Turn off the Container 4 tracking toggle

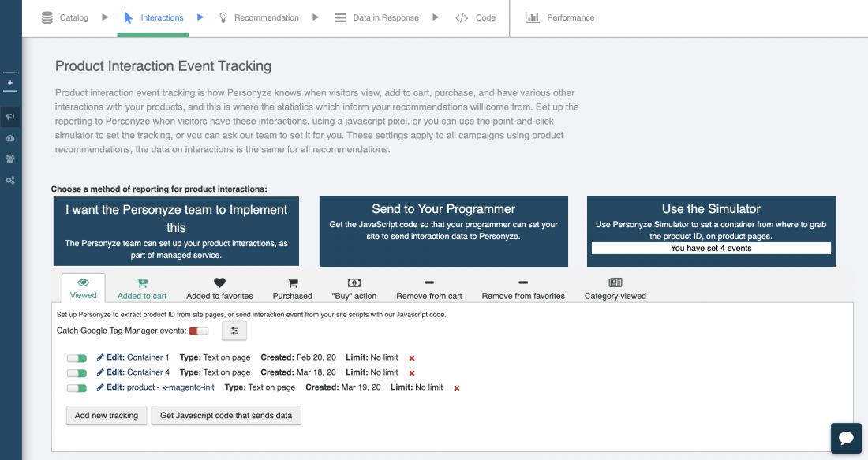pos(77,372)
